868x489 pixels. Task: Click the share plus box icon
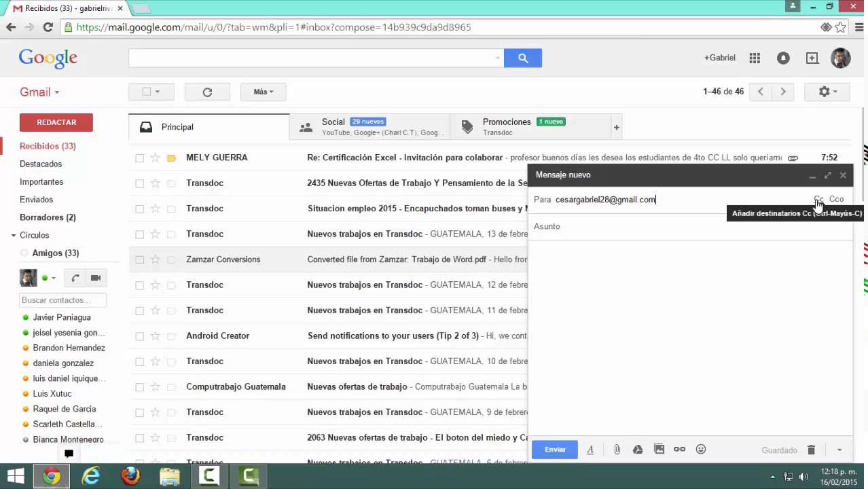pyautogui.click(x=812, y=58)
